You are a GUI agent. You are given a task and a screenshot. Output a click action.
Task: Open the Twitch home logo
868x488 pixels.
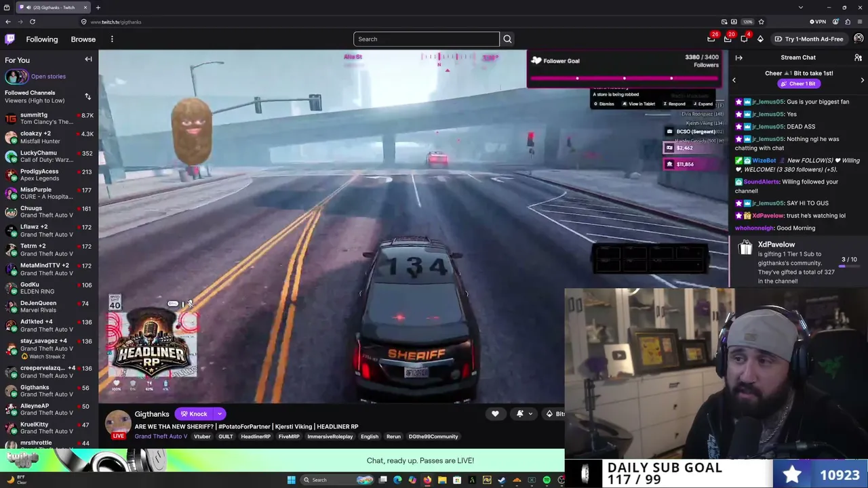click(x=10, y=39)
